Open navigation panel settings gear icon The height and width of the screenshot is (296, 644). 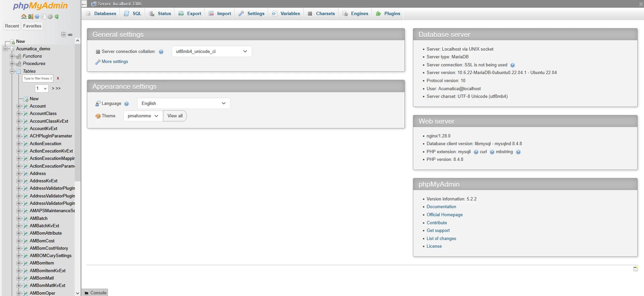50,16
